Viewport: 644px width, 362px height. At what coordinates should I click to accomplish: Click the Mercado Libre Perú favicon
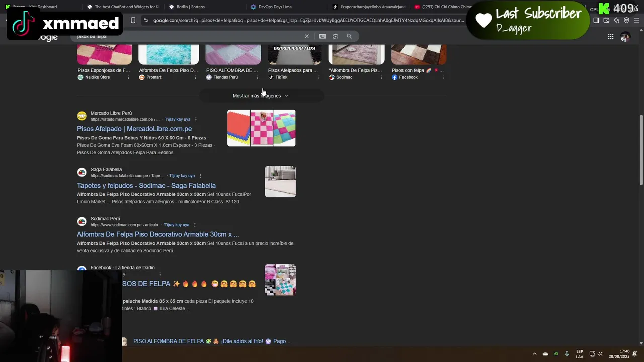(82, 116)
